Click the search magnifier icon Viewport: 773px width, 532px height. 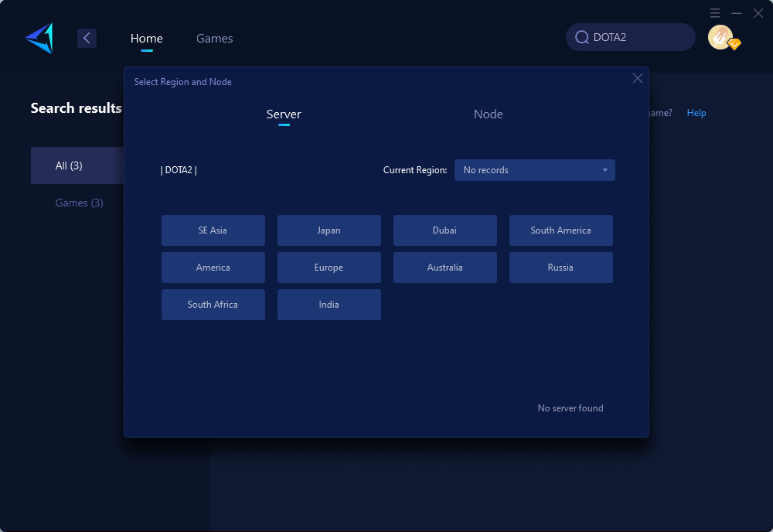582,37
